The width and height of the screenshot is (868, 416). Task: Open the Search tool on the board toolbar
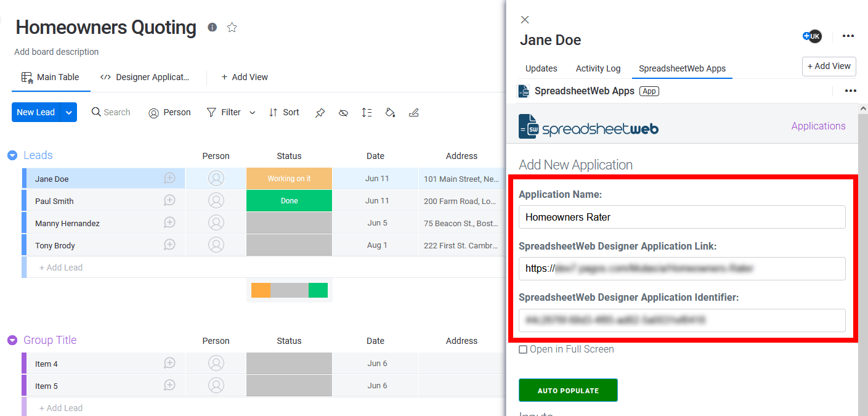coord(110,112)
